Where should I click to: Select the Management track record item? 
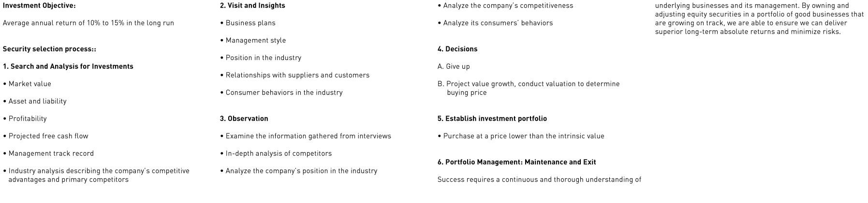[x=48, y=154]
